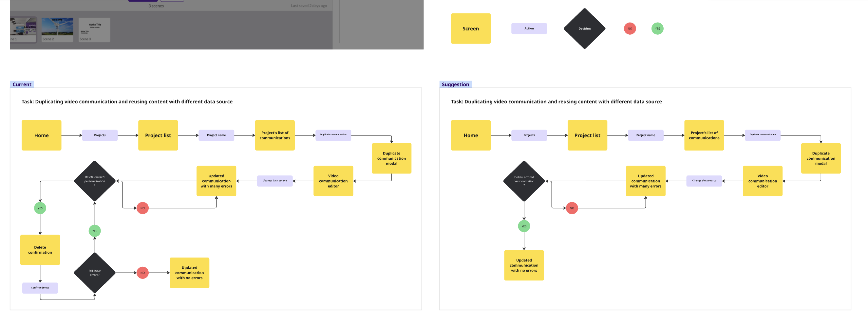Select the Delete errored personalization diamond in Suggestion
This screenshot has height=322, width=868.
tap(524, 181)
